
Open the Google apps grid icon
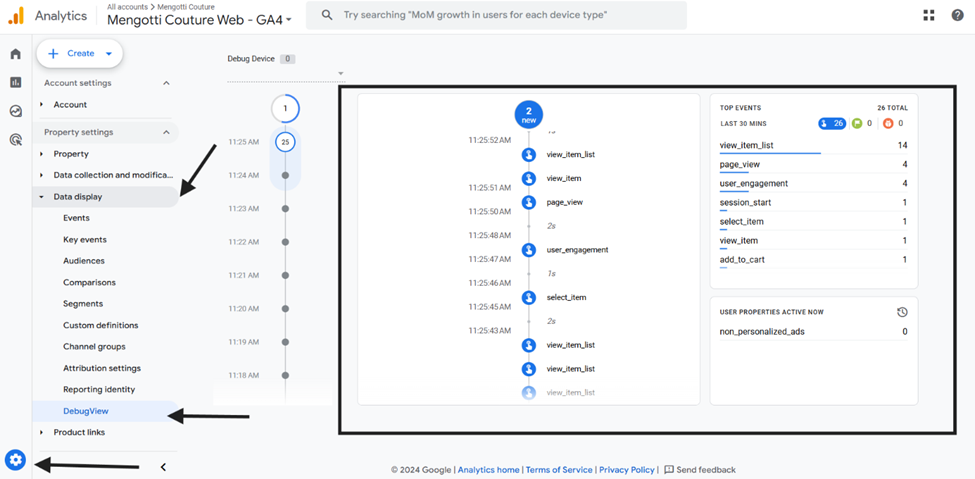tap(929, 16)
